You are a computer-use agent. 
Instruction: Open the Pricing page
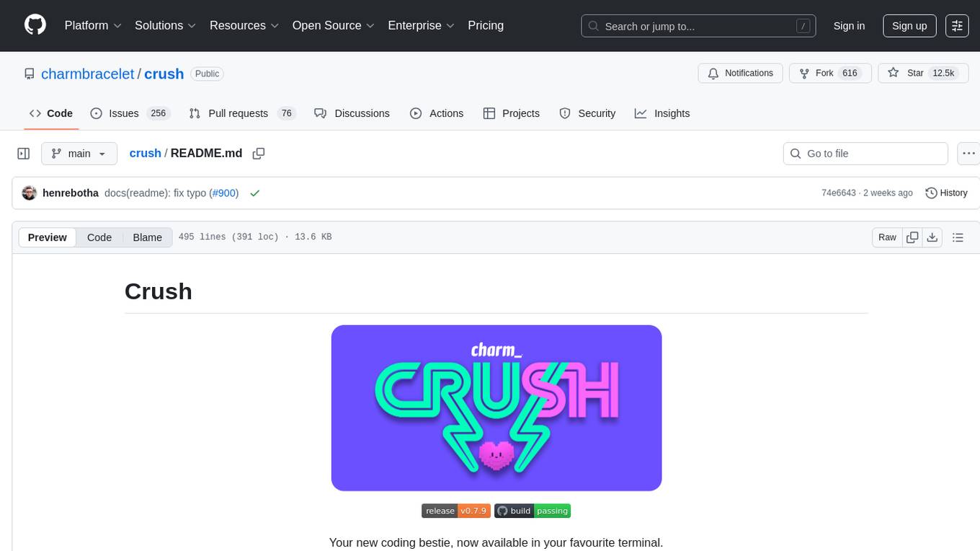[x=486, y=25]
